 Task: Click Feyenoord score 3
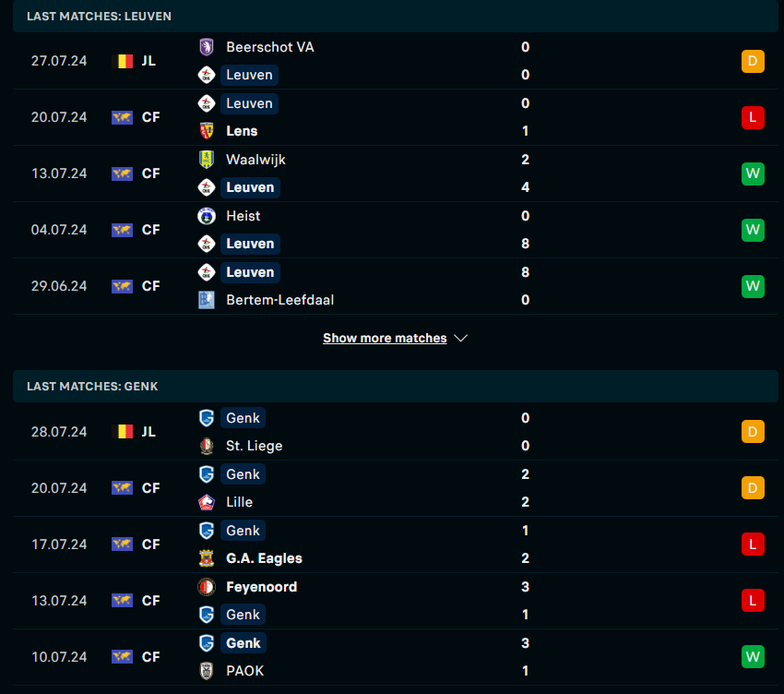point(525,587)
